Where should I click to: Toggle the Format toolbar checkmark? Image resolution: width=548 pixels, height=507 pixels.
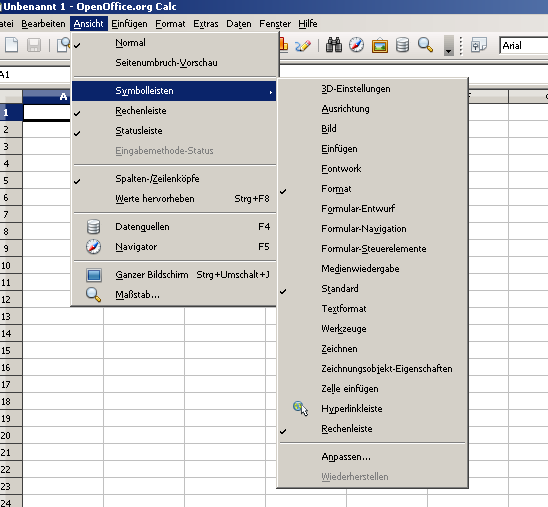pos(372,189)
